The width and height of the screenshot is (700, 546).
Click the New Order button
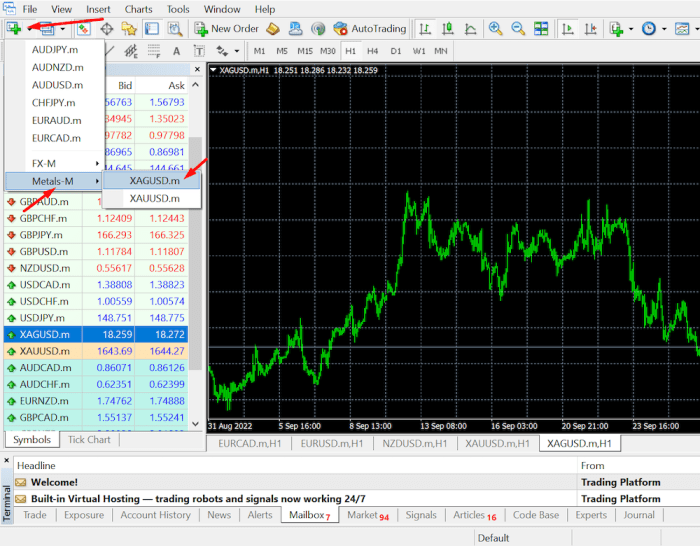click(226, 29)
